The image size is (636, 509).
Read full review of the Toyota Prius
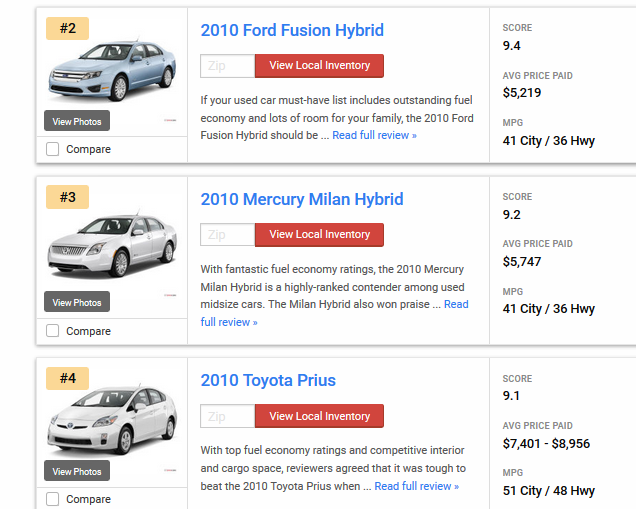coord(417,486)
